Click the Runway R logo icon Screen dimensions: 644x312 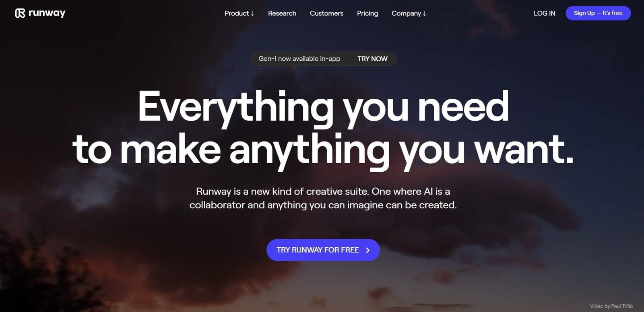tap(20, 13)
